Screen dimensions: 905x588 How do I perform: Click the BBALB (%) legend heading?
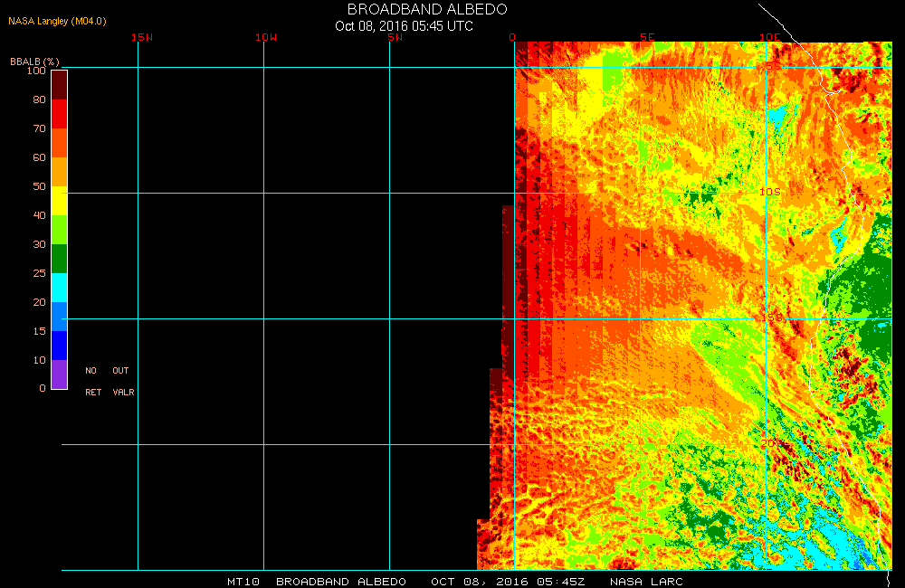tap(34, 61)
